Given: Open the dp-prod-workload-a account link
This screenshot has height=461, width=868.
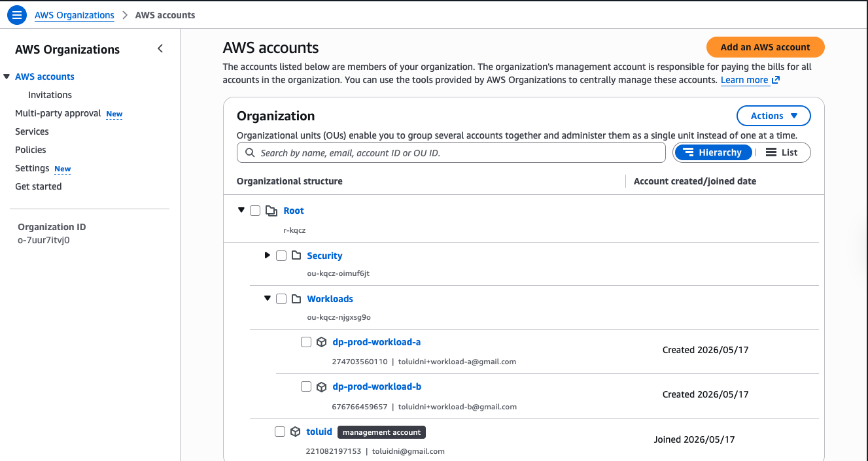Looking at the screenshot, I should coord(377,342).
